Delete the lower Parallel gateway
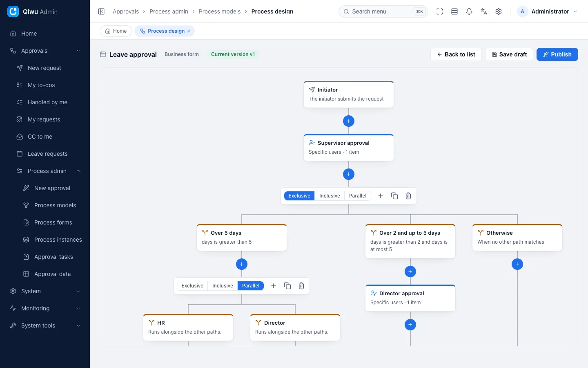 pos(301,286)
